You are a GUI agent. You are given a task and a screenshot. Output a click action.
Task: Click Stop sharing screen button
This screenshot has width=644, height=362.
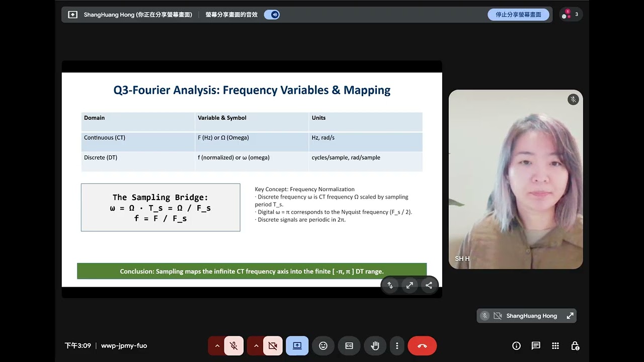pos(518,15)
